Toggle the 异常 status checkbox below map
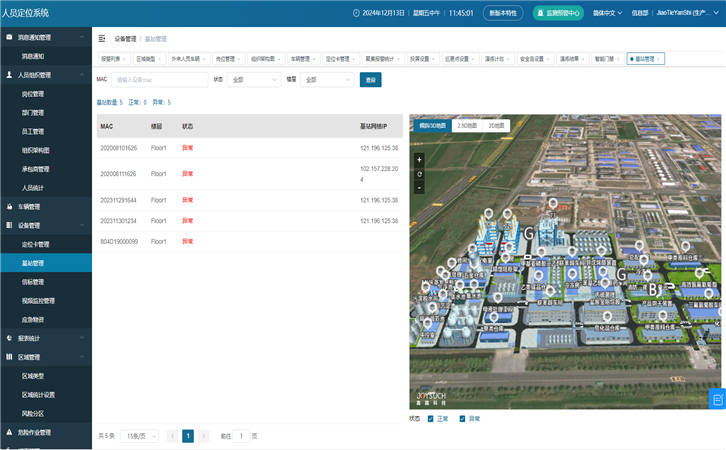 tap(462, 419)
